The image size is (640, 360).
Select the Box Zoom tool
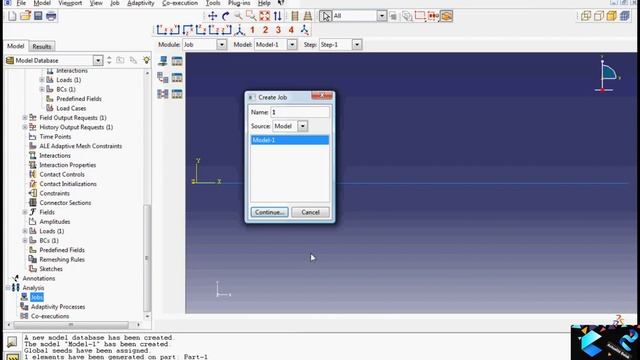(251, 16)
